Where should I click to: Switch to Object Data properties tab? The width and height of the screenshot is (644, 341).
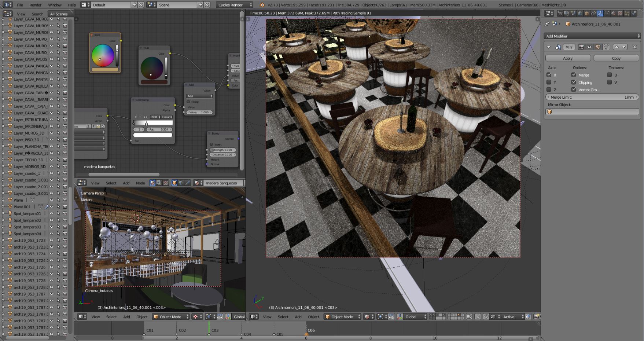tap(607, 14)
